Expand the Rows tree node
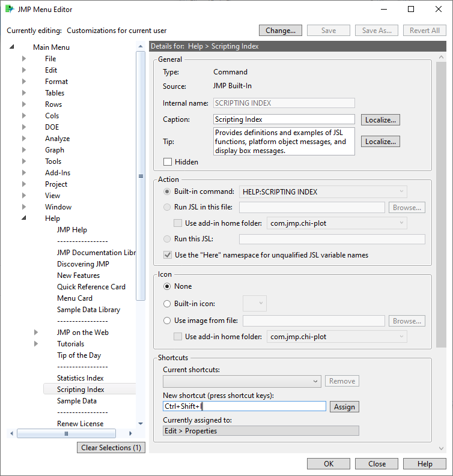Viewport: 453px width, 476px height. [24, 104]
